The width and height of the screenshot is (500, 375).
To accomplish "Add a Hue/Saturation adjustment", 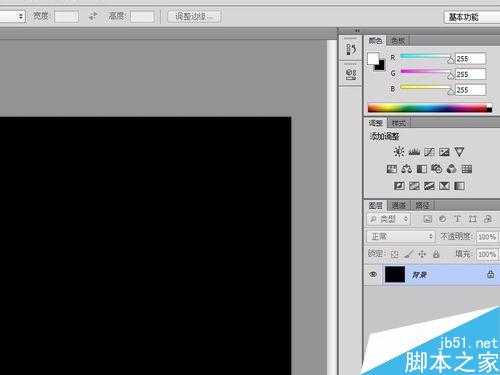I will 392,169.
